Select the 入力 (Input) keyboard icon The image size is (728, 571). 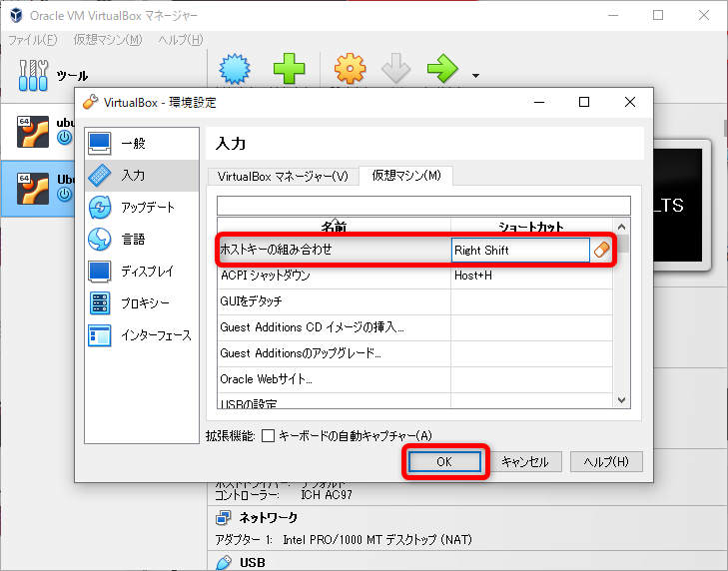tap(99, 176)
